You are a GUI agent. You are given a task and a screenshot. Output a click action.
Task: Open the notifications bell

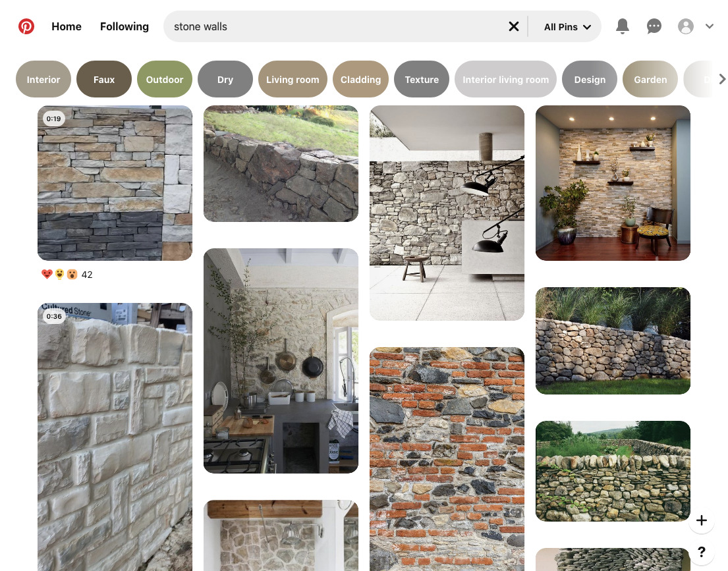623,26
